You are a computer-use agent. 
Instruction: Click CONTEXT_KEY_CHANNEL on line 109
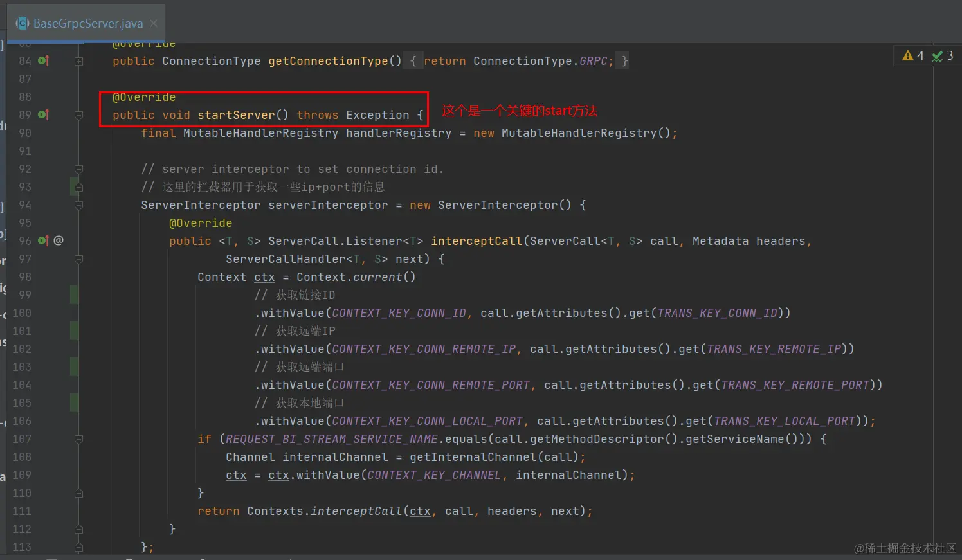[x=434, y=475]
